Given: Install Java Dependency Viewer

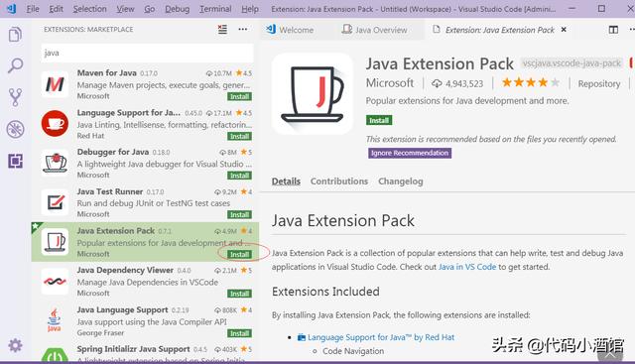Looking at the screenshot, I should click(x=239, y=294).
